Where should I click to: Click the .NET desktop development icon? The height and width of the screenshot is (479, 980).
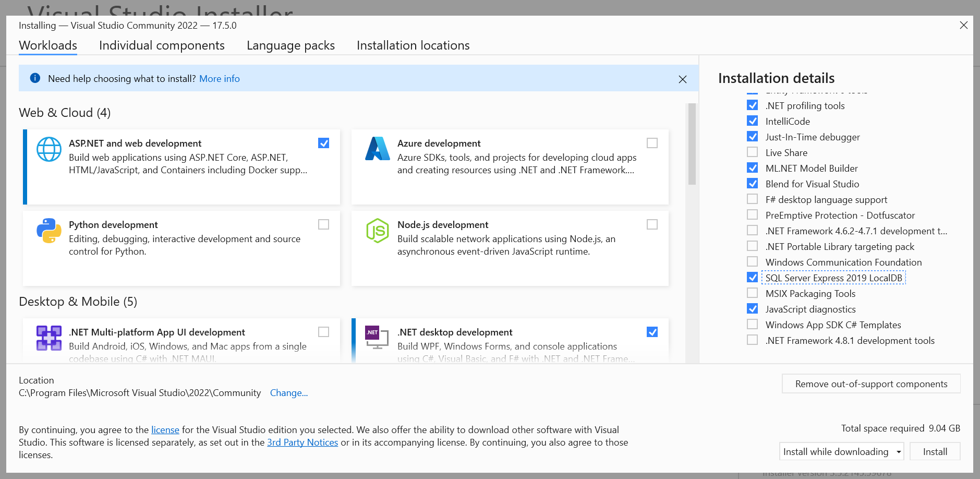(377, 338)
